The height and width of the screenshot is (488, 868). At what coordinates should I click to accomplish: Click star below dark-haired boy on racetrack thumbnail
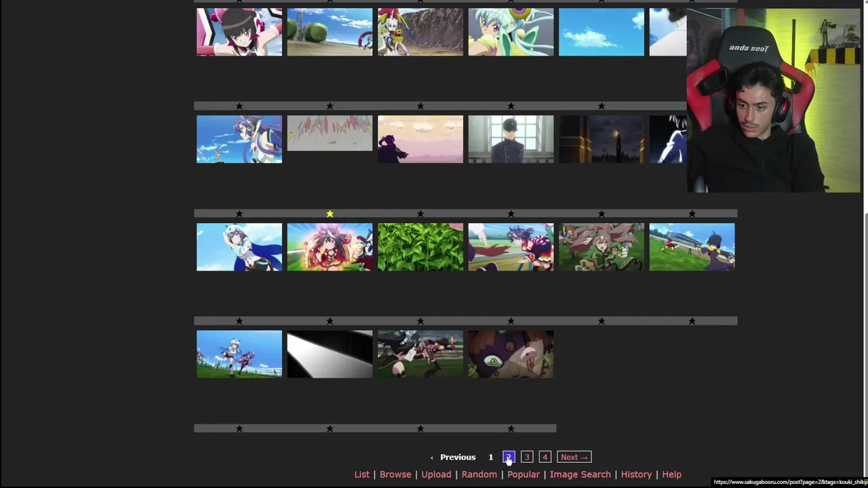(x=692, y=321)
